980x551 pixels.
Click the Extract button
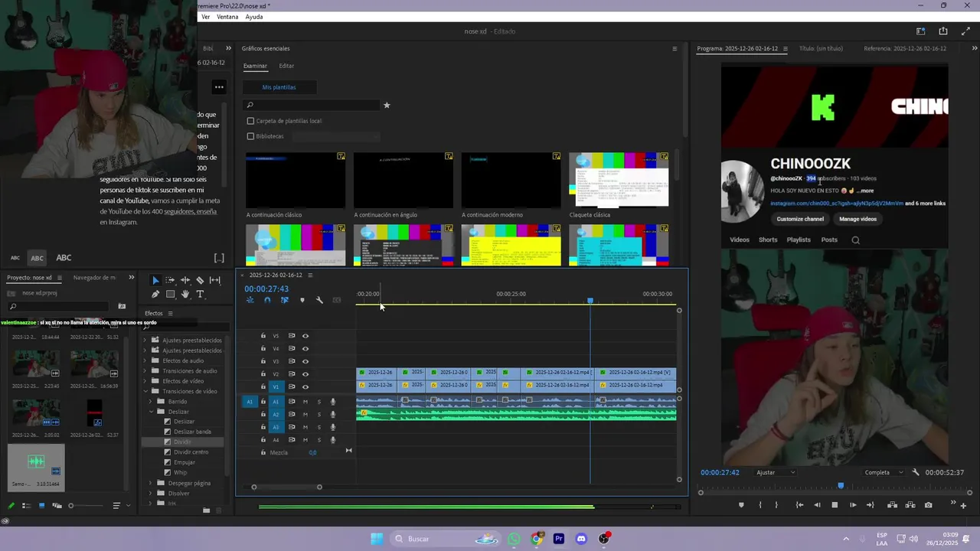910,505
